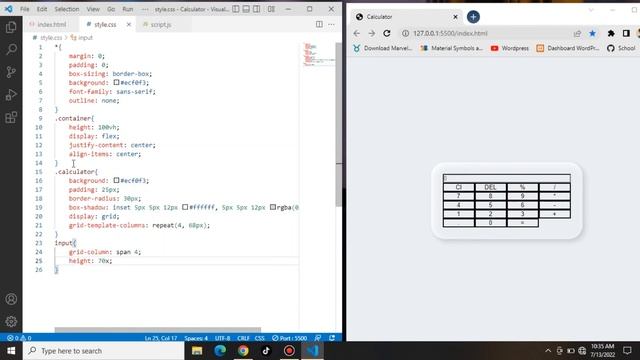Open color swatch on line 16 background
Viewport: 640px width, 360px height.
[116, 180]
